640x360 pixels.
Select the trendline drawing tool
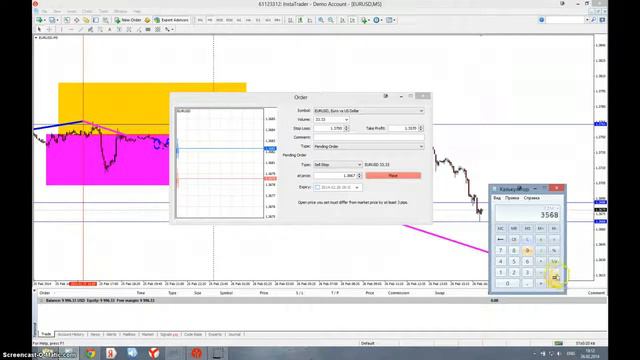coord(80,29)
